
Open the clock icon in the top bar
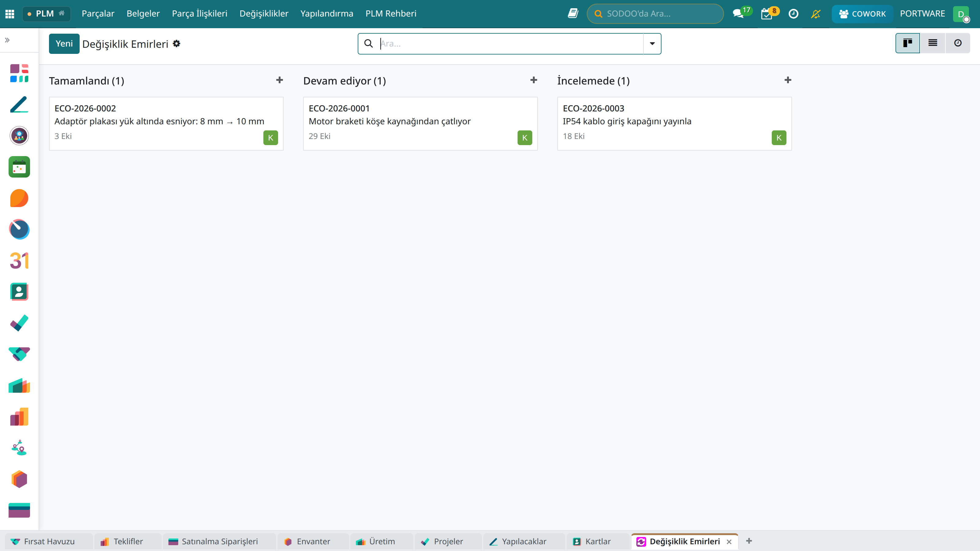point(793,14)
